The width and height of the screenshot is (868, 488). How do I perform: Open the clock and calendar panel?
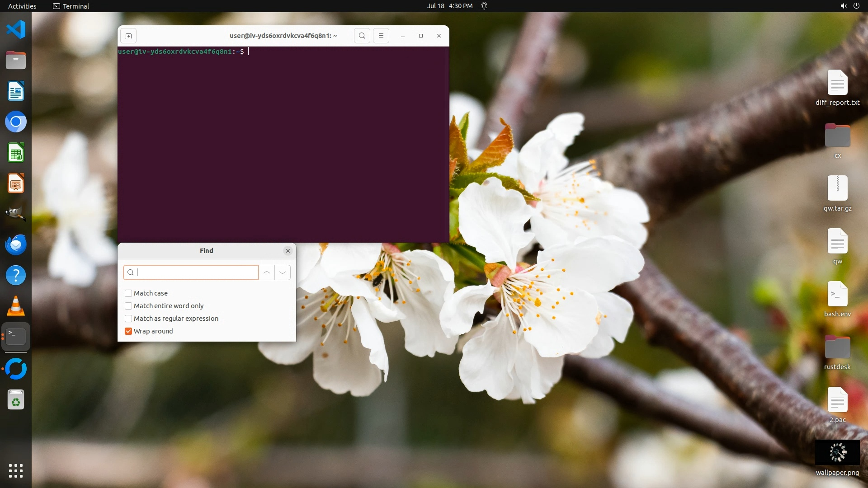449,6
